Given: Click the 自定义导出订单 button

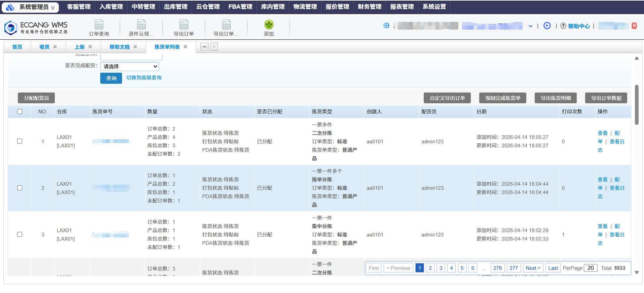Looking at the screenshot, I should tap(447, 98).
